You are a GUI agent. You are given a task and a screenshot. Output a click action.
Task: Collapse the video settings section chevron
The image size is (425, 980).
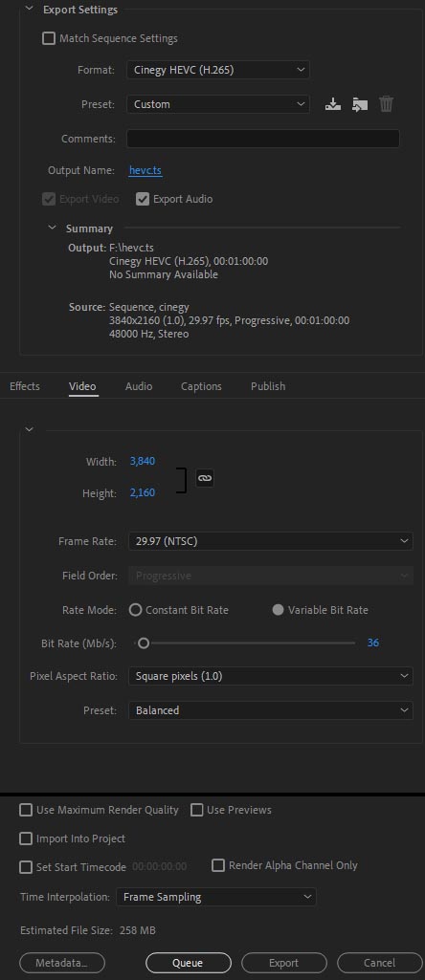29,429
